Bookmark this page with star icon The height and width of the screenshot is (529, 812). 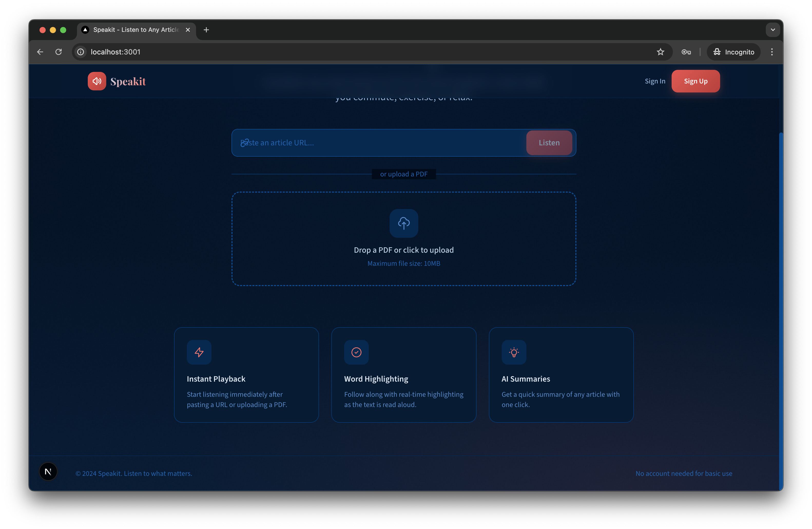point(661,52)
